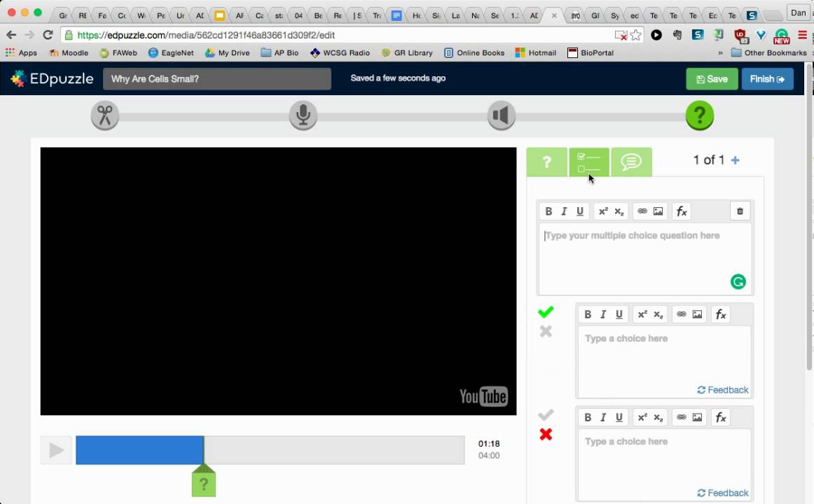Open the speaker audio notes step

pyautogui.click(x=502, y=115)
